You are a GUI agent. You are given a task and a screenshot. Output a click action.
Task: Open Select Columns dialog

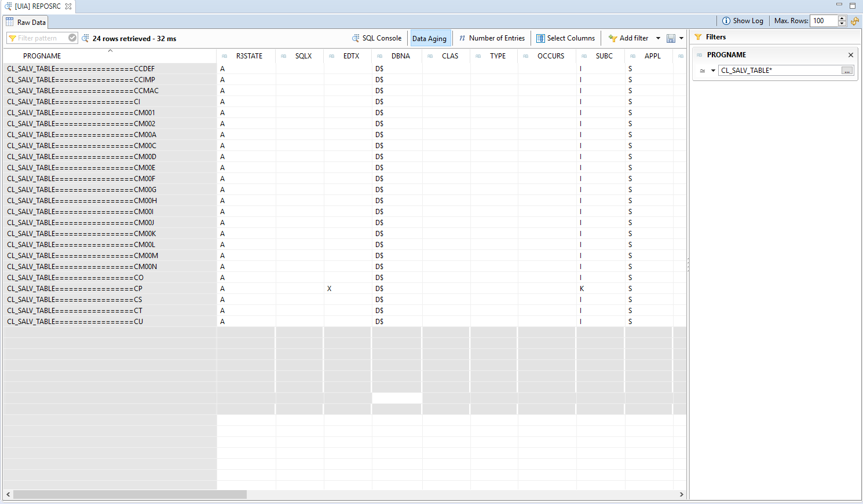pyautogui.click(x=565, y=38)
